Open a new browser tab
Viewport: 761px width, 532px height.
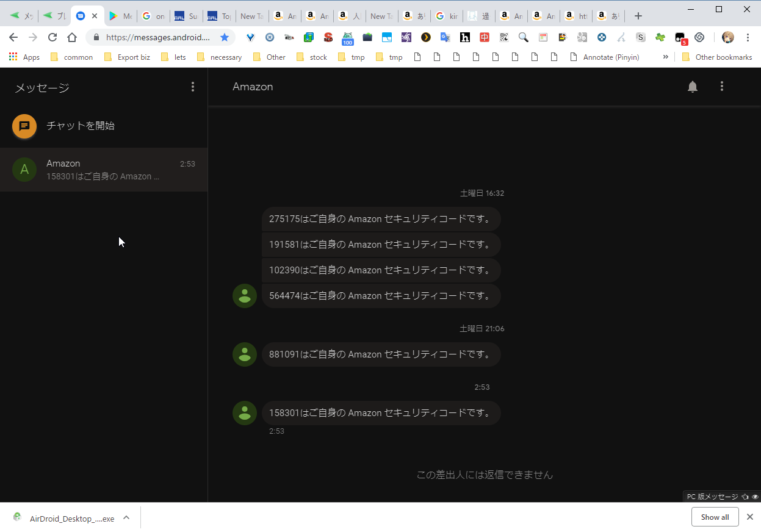point(638,16)
